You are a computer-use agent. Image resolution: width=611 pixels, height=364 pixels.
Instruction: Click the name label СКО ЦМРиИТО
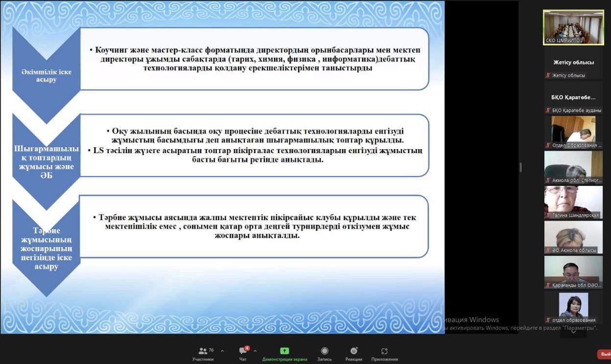pyautogui.click(x=563, y=41)
